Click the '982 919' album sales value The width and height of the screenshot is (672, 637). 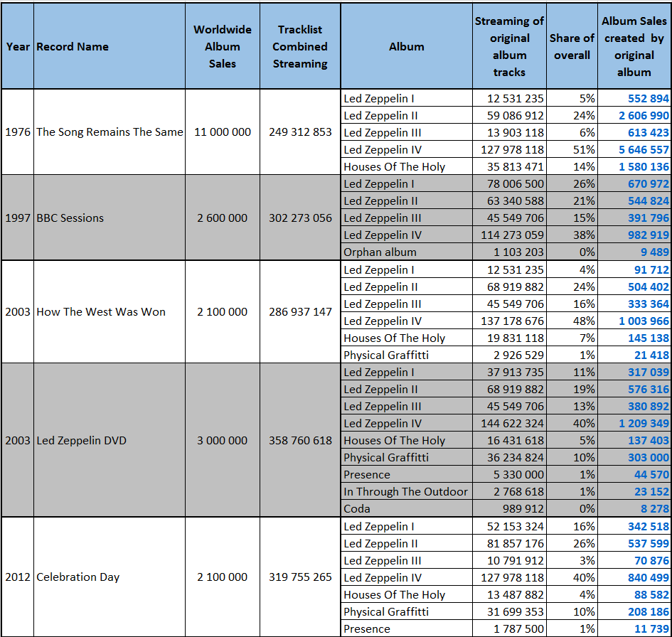pyautogui.click(x=634, y=235)
